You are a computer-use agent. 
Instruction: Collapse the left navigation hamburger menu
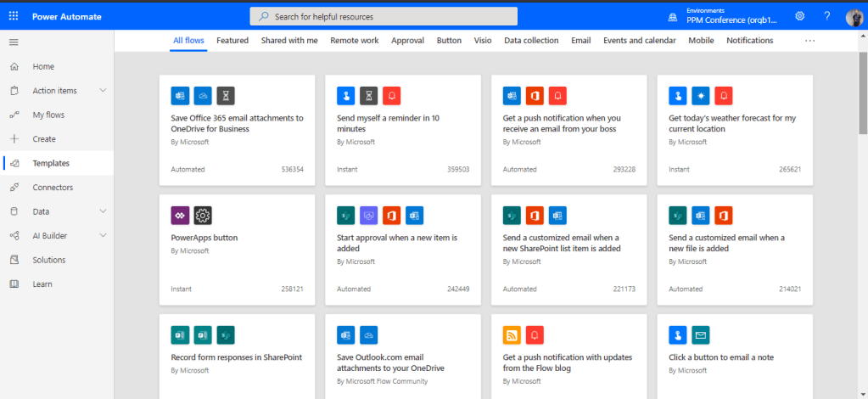(14, 42)
